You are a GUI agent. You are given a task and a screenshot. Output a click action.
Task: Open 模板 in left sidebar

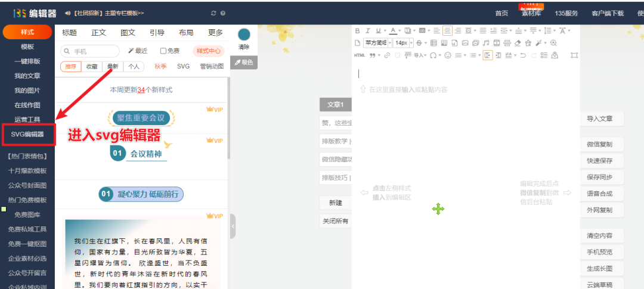[27, 47]
